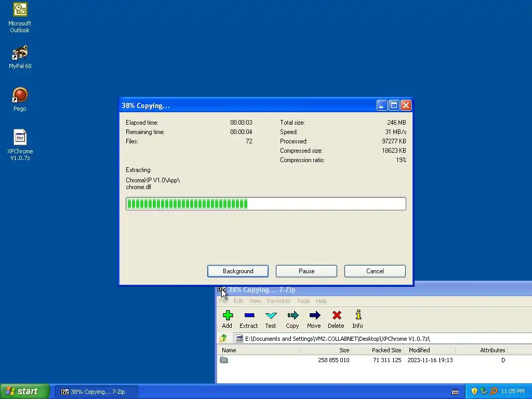
Task: Pause the extraction
Action: click(x=307, y=271)
